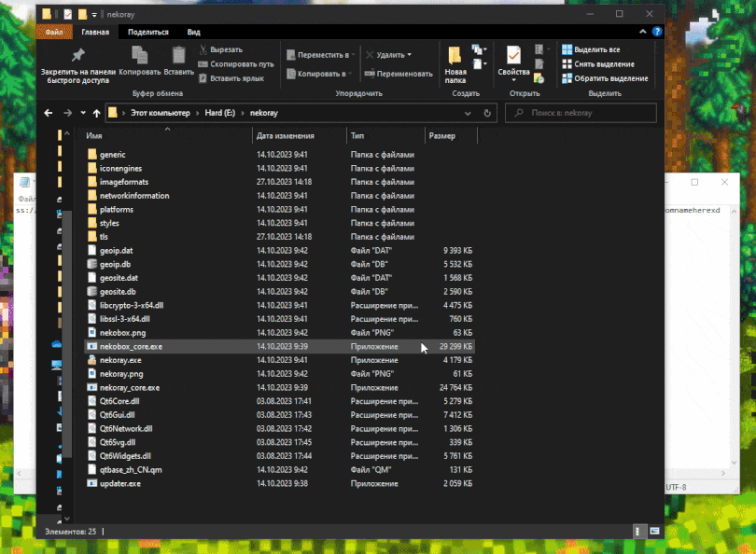
Task: Open Explorer help question mark icon
Action: [657, 32]
